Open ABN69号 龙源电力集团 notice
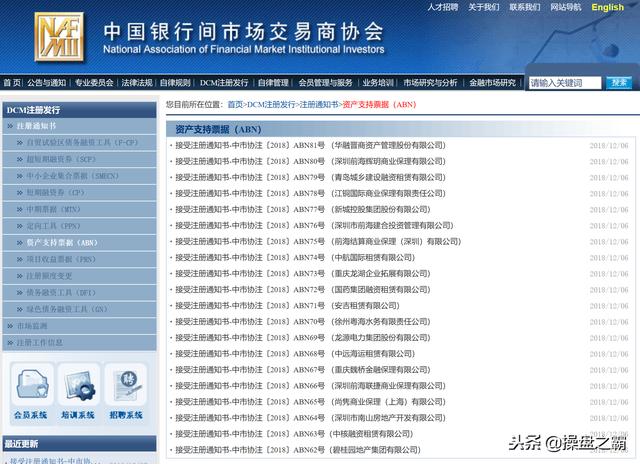 tap(302, 338)
